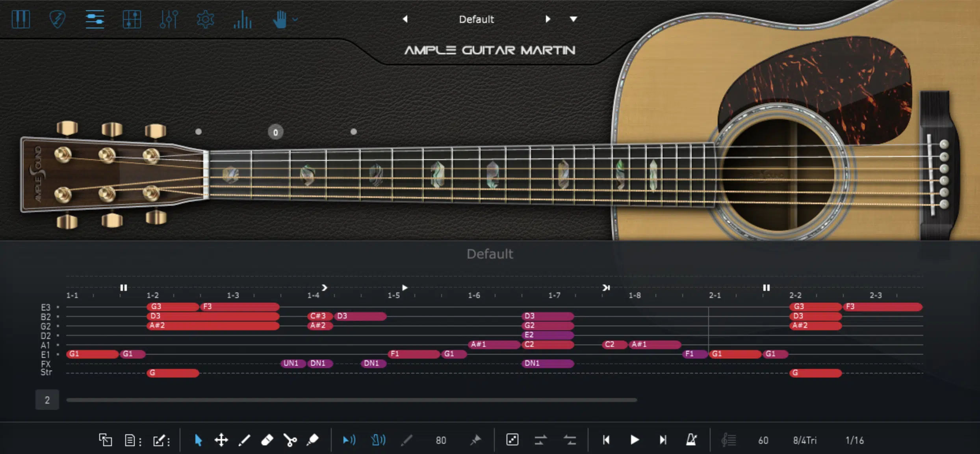Screen dimensions: 980x454
Task: Click the pause marker near 1-2
Action: pyautogui.click(x=123, y=288)
